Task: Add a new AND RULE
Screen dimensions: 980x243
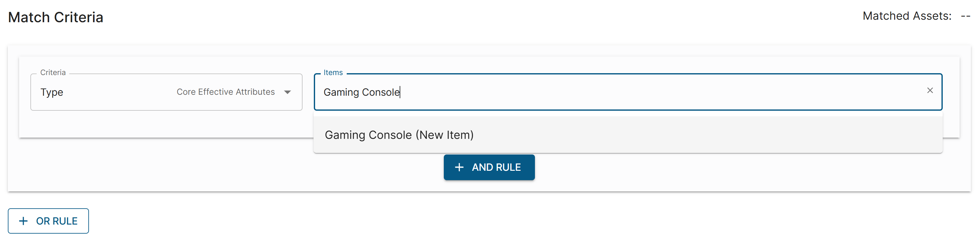Action: [489, 167]
